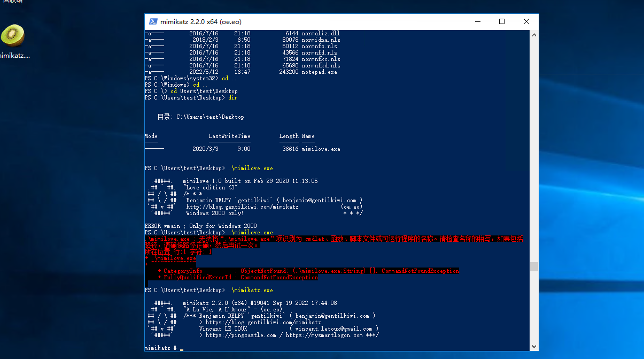Click the file name "normidna.nls"

(x=321, y=40)
